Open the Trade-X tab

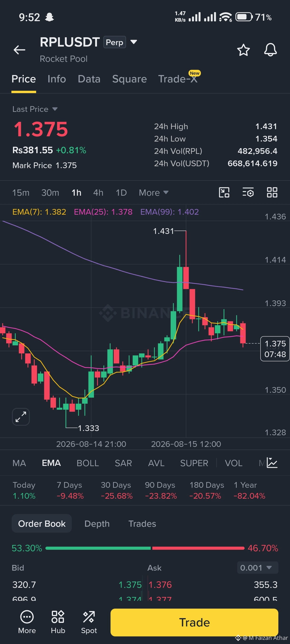[x=178, y=79]
